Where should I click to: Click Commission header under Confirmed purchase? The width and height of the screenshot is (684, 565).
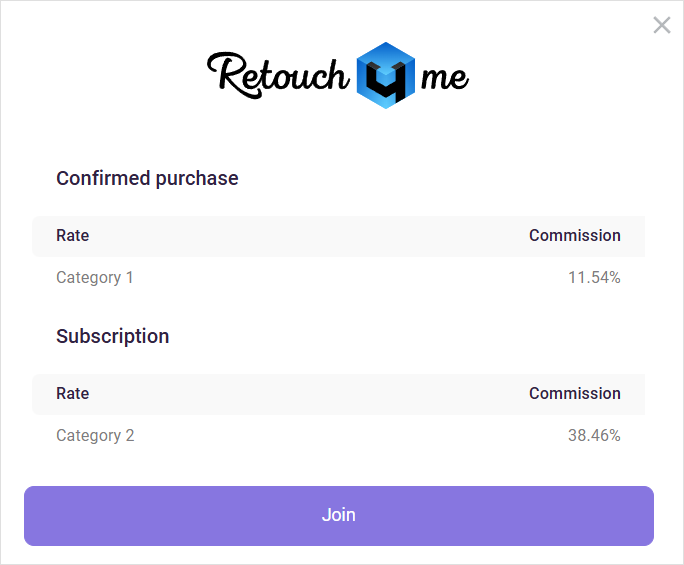pyautogui.click(x=574, y=236)
